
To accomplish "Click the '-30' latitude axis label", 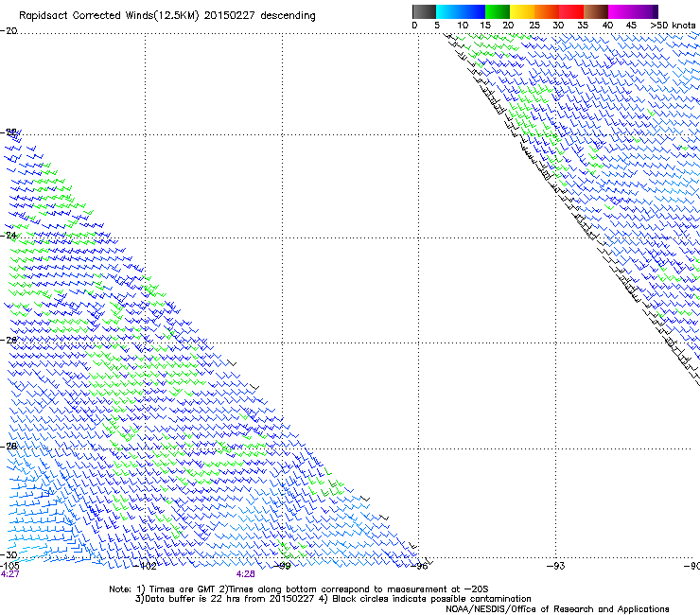I will point(9,554).
